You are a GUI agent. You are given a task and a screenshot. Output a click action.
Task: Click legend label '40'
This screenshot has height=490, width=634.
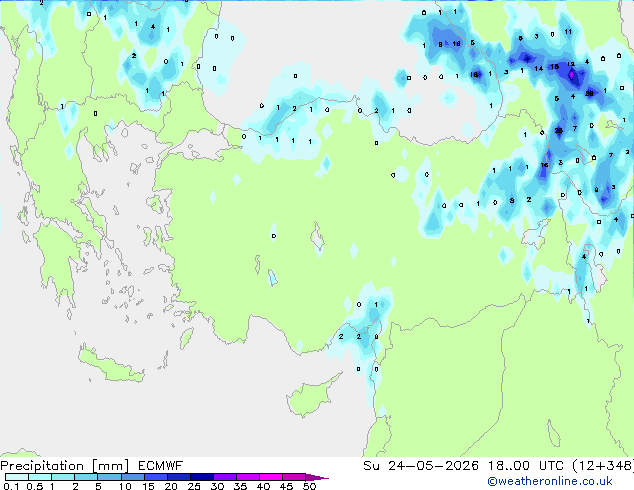point(263,486)
